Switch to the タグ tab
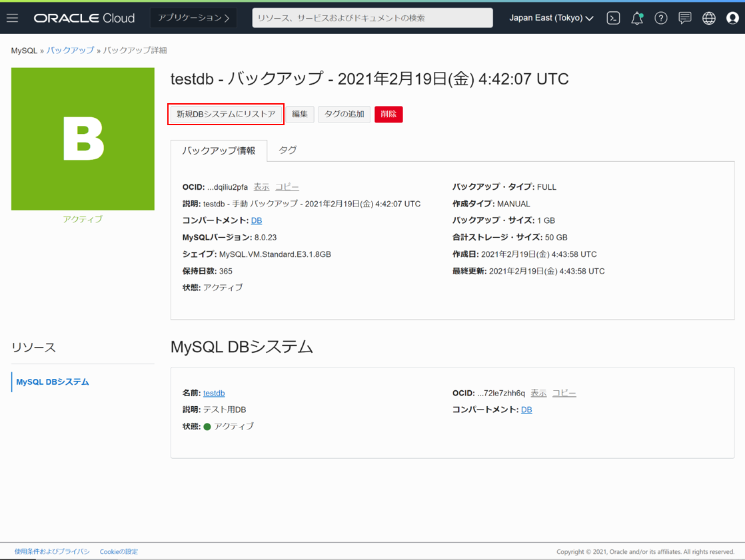This screenshot has width=745, height=560. point(287,150)
